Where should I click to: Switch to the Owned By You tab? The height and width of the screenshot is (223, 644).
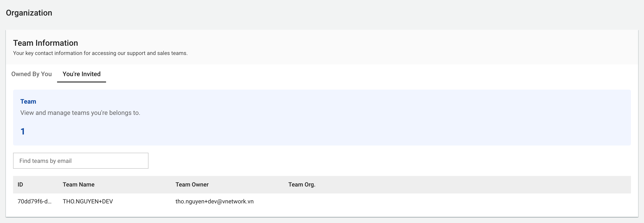(x=32, y=74)
